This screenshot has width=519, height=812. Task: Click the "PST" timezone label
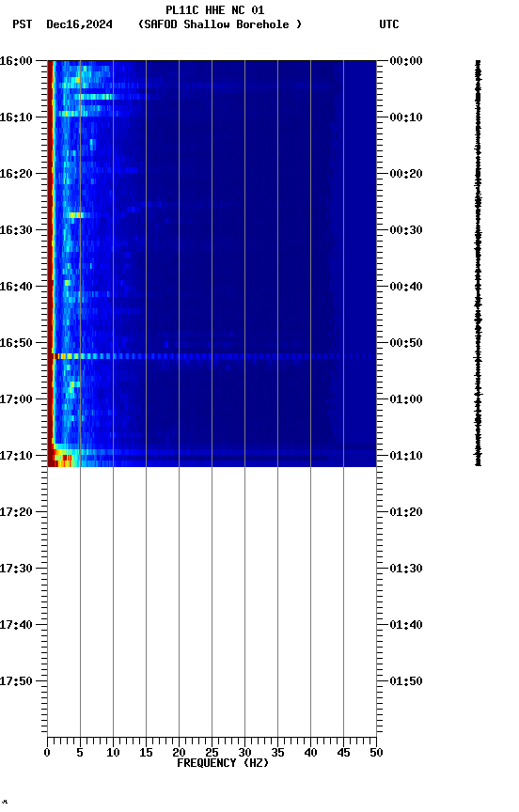(x=23, y=24)
